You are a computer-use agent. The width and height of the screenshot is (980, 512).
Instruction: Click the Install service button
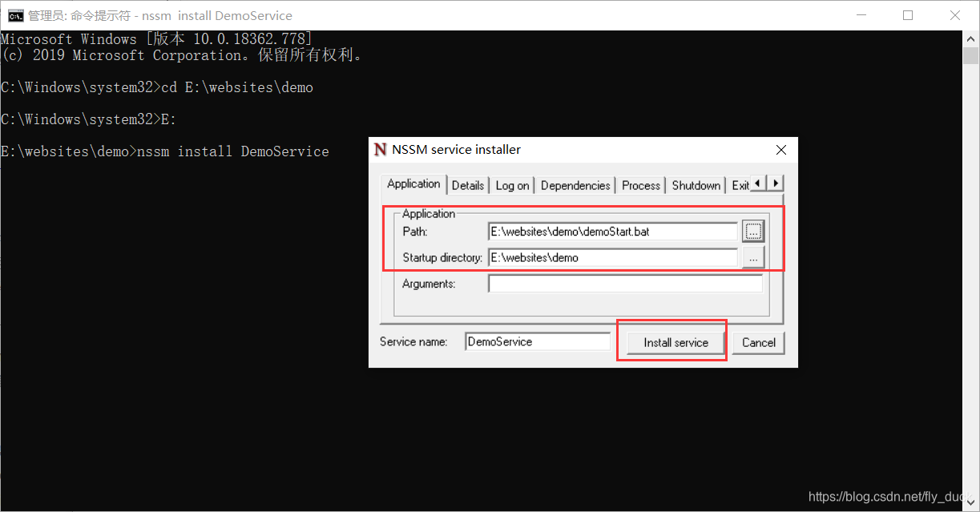point(676,342)
